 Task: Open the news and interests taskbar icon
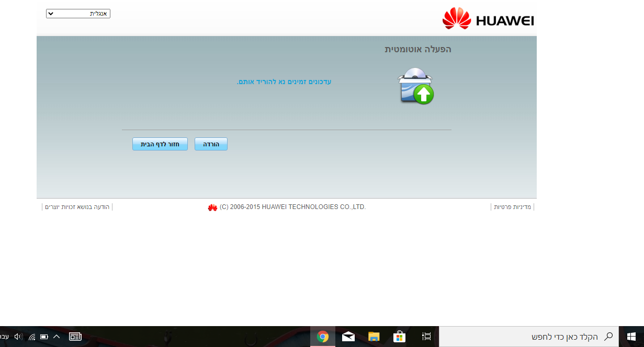[75, 337]
